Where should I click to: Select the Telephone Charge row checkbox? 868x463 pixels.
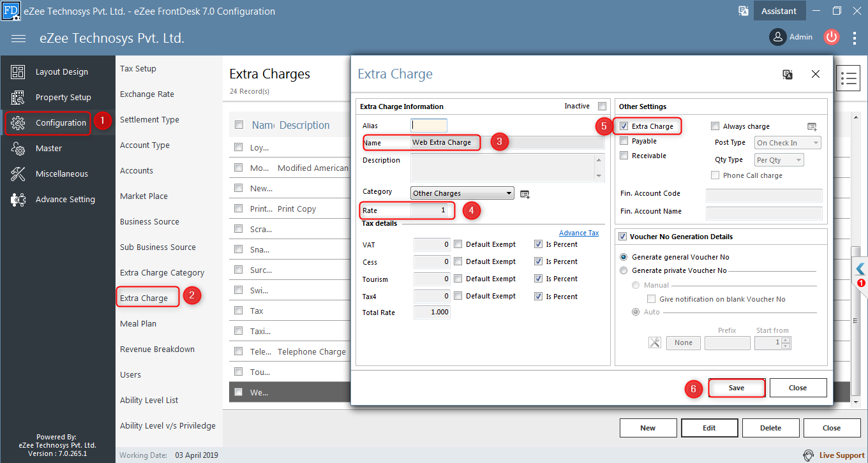pos(239,351)
